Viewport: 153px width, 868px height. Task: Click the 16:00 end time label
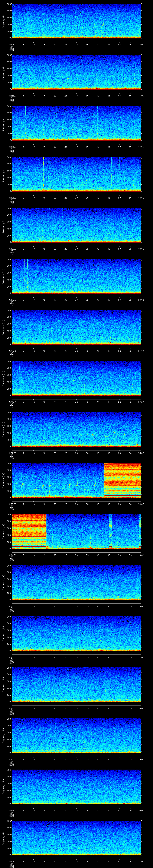141,96
